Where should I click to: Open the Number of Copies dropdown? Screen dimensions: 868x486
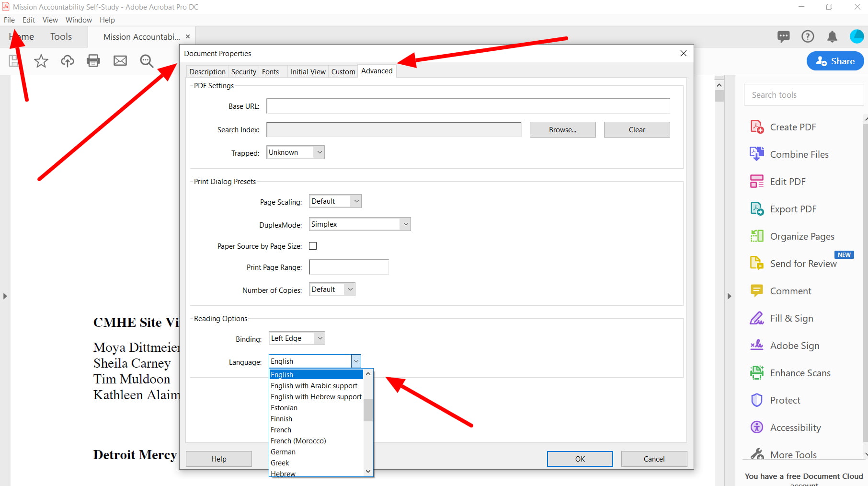332,289
